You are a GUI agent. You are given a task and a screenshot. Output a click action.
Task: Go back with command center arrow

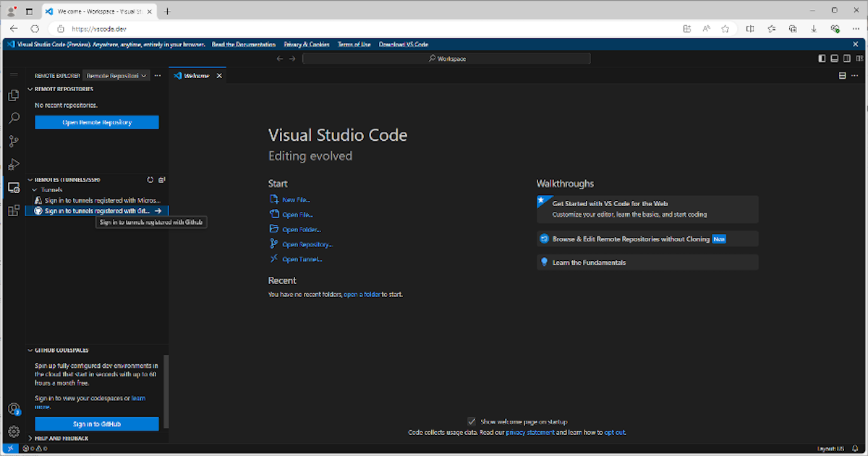(280, 59)
